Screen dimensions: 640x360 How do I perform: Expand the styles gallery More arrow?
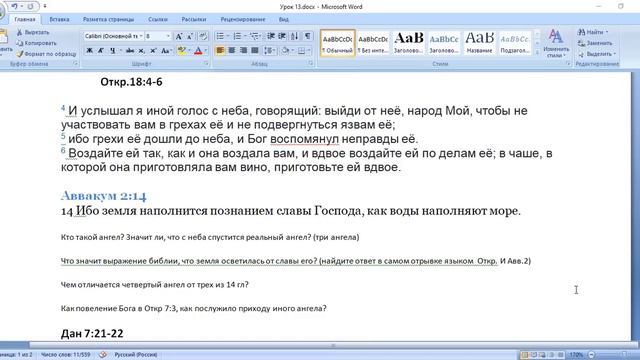pos(537,52)
